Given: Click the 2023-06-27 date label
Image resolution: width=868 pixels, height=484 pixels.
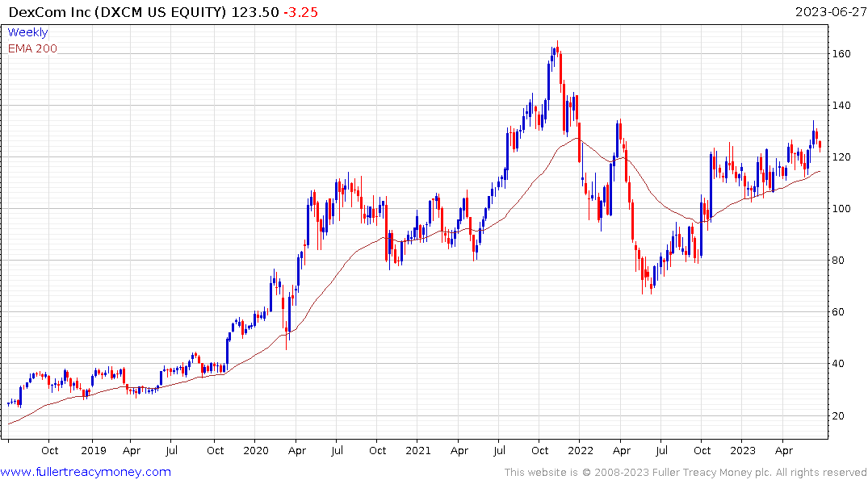Looking at the screenshot, I should [830, 12].
